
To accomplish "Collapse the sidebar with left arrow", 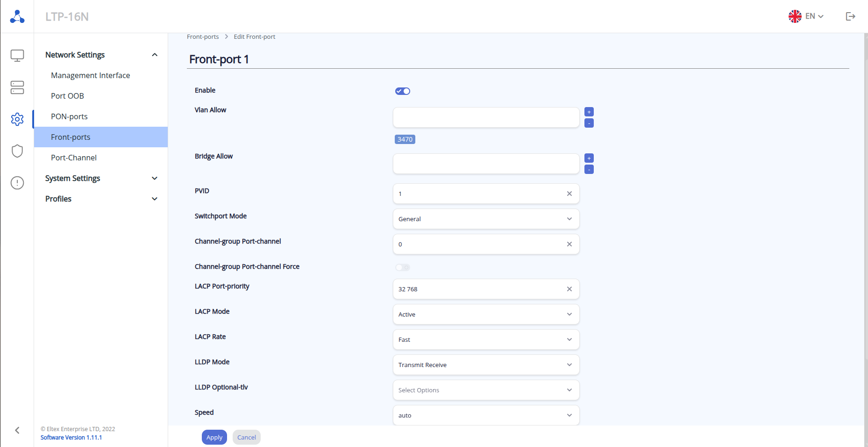I will [17, 430].
